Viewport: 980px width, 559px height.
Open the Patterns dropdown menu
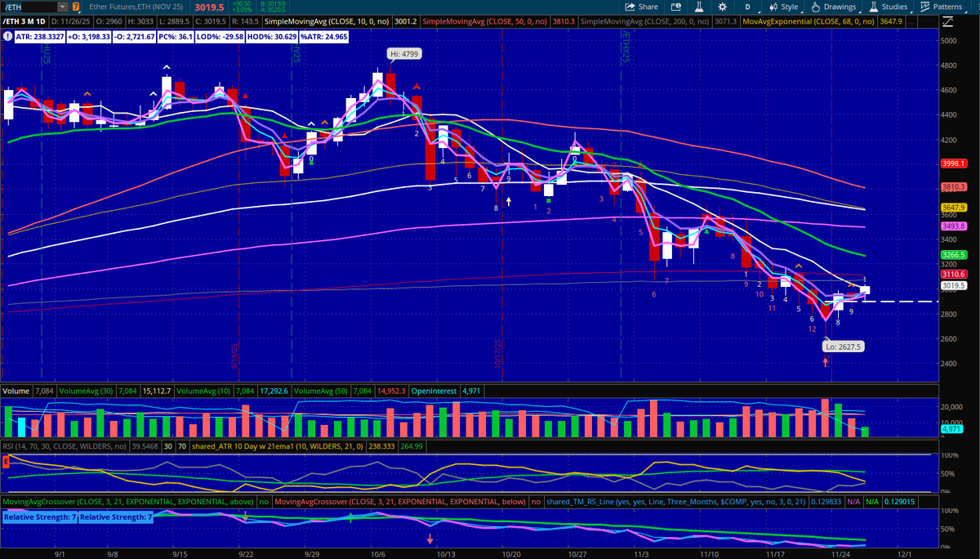[x=942, y=6]
